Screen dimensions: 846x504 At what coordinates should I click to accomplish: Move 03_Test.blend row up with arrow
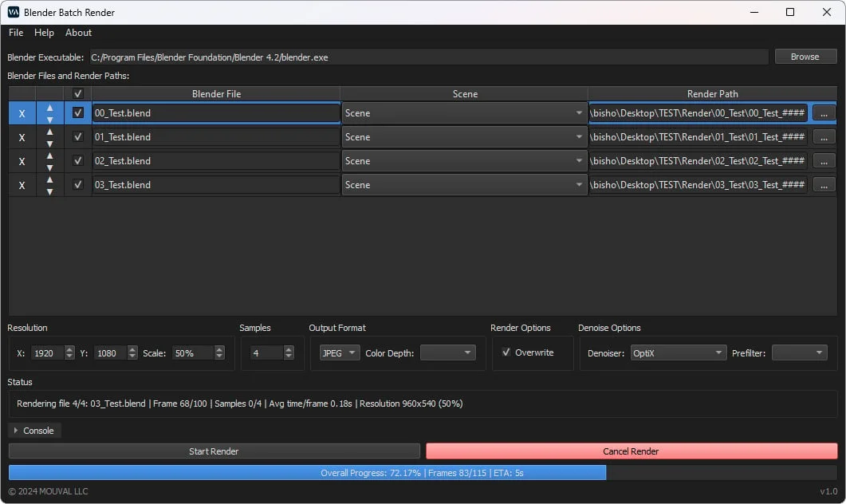tap(49, 179)
